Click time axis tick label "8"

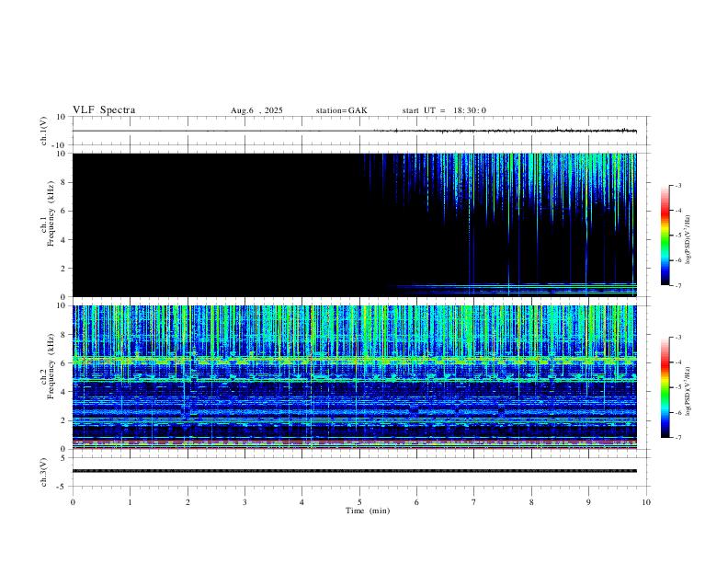pos(531,502)
